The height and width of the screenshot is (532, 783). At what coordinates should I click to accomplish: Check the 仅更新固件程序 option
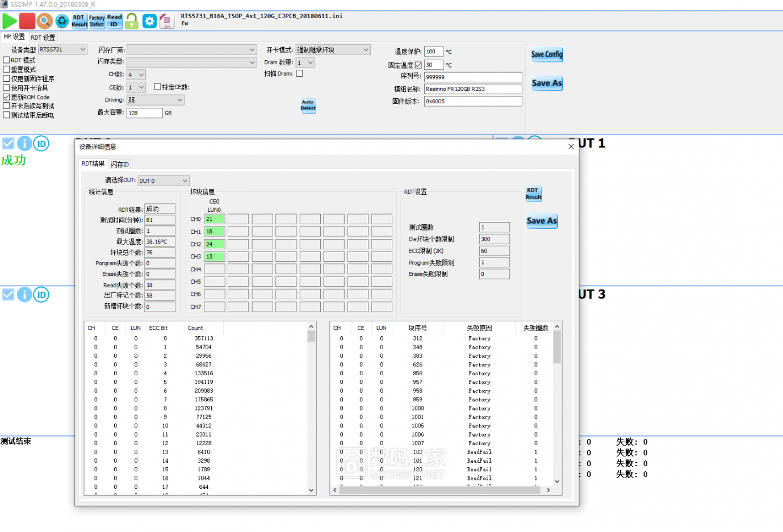(x=6, y=78)
